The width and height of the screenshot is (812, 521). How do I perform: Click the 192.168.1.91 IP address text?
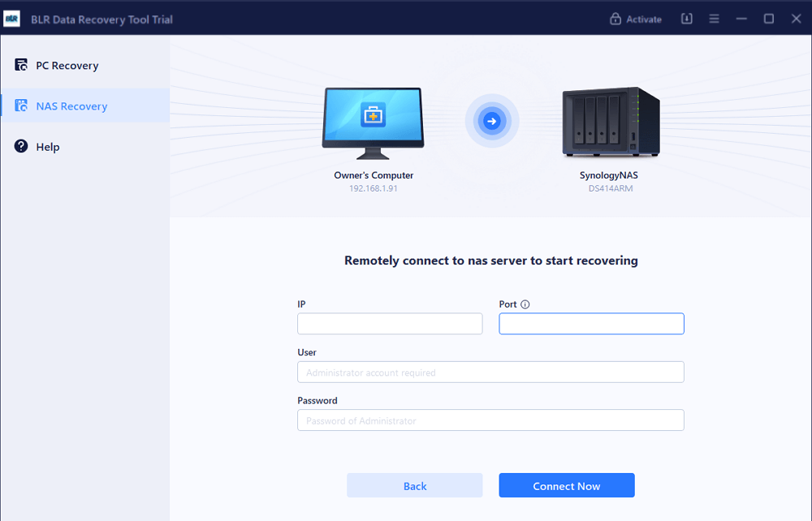tap(374, 188)
